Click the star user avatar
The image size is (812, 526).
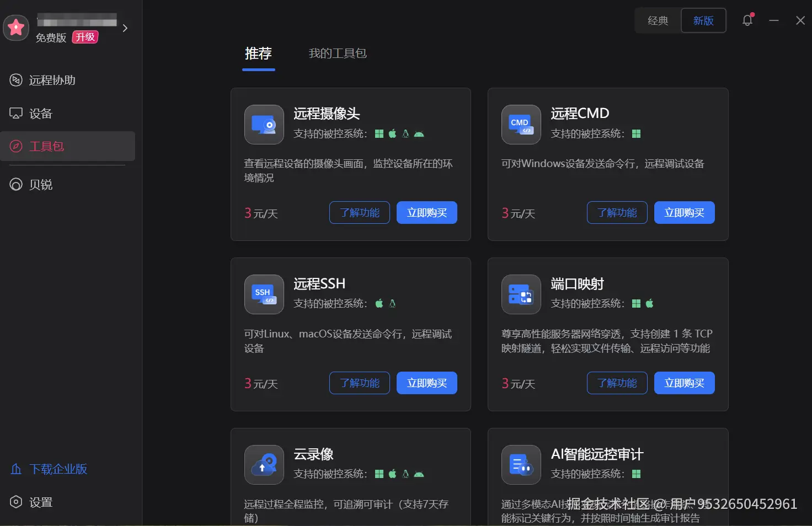[x=16, y=27]
